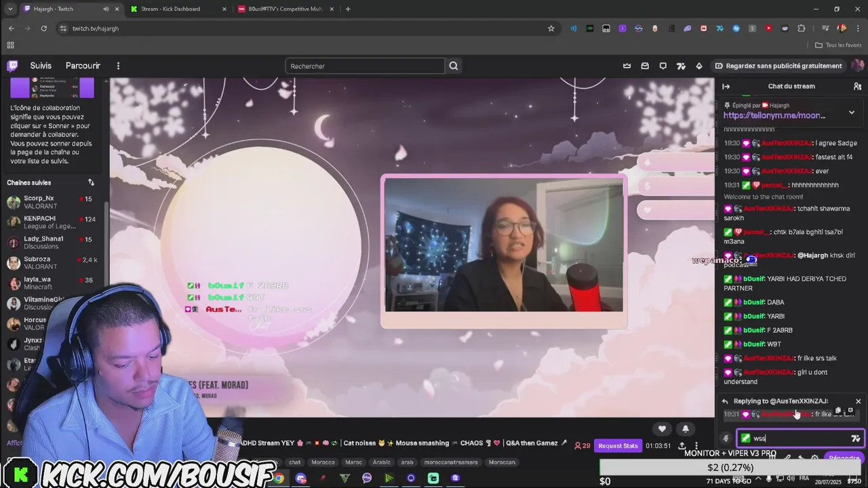Screen dimensions: 868x488
Task: Open the Parcourir tab
Action: click(x=83, y=66)
